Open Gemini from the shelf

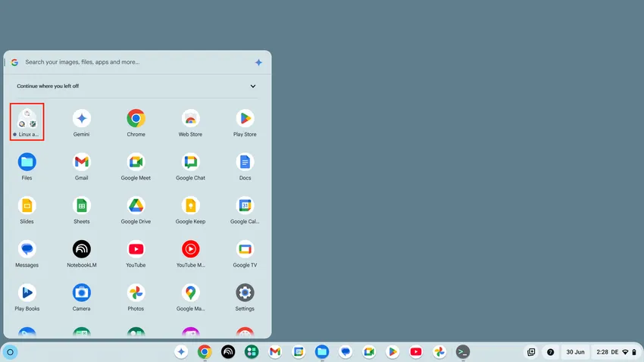[x=181, y=351]
